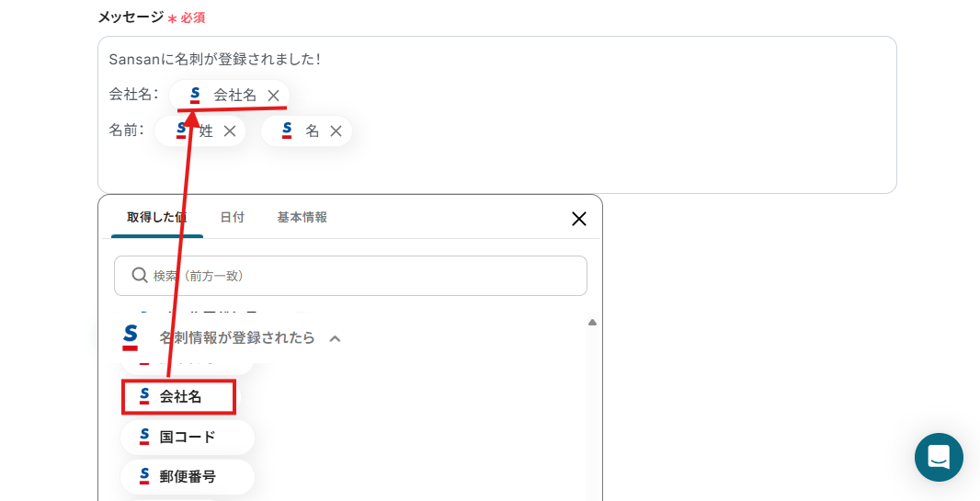980x501 pixels.
Task: Click the 姓 chip in message
Action: 199,131
